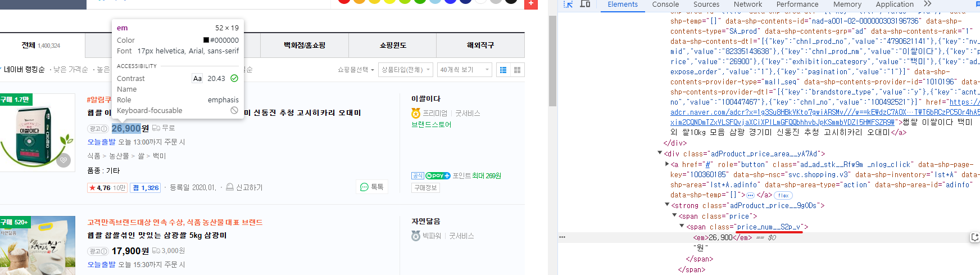Sort by 낮은 가격순
Screen dimensions: 980x275
(x=70, y=70)
